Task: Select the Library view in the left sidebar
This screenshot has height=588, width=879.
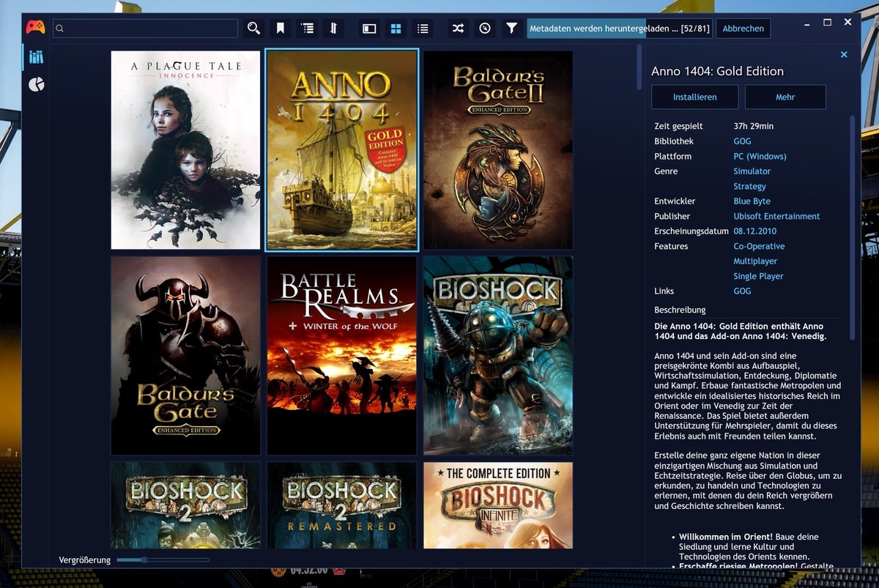Action: point(36,56)
